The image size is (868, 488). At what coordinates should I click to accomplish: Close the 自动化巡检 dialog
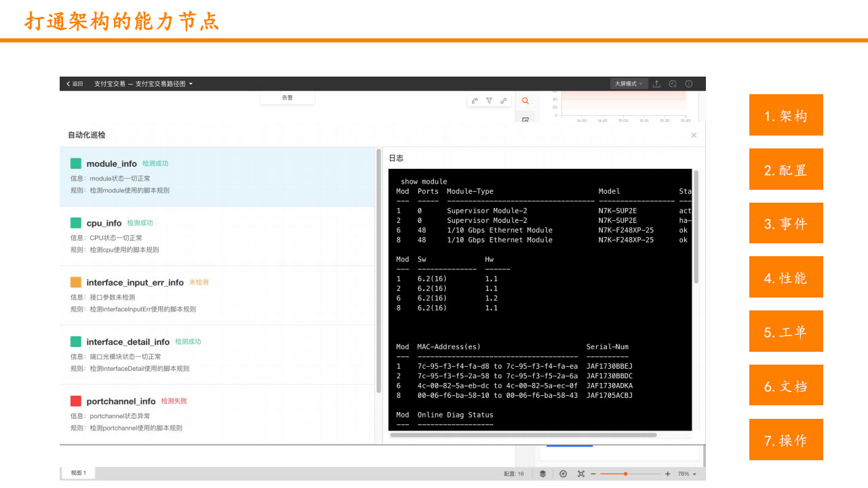(694, 136)
